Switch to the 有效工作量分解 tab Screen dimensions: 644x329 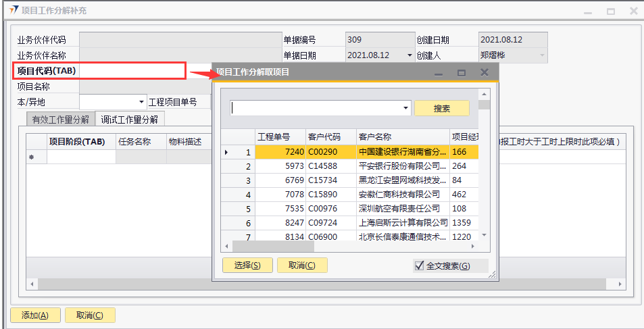60,120
